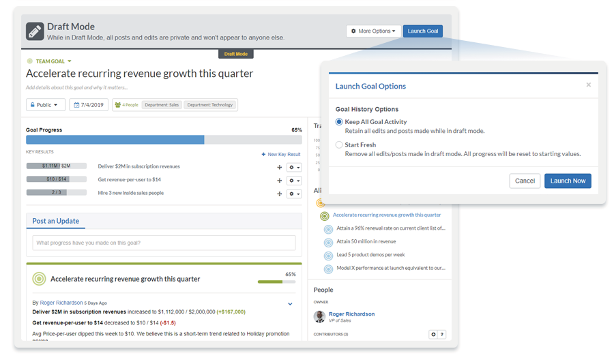Click the Draft Mode pencil icon
Viewport: 614px width, 364px height.
pyautogui.click(x=35, y=31)
